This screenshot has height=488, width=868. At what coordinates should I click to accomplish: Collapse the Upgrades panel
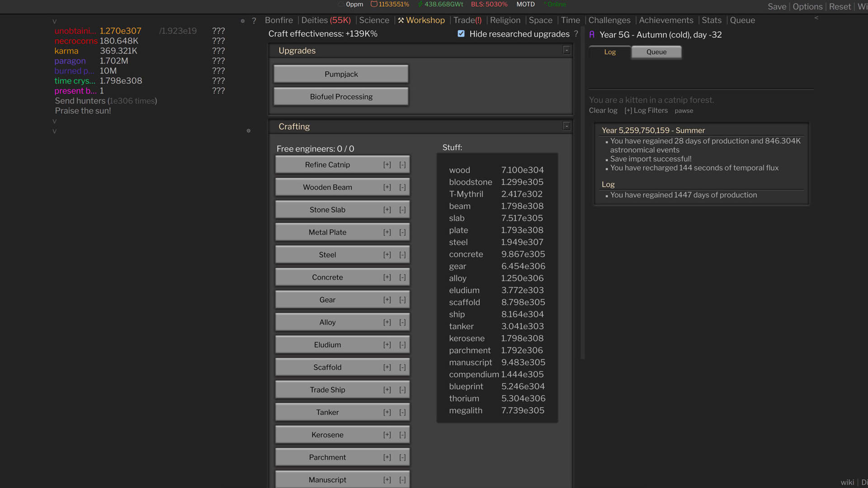coord(566,50)
